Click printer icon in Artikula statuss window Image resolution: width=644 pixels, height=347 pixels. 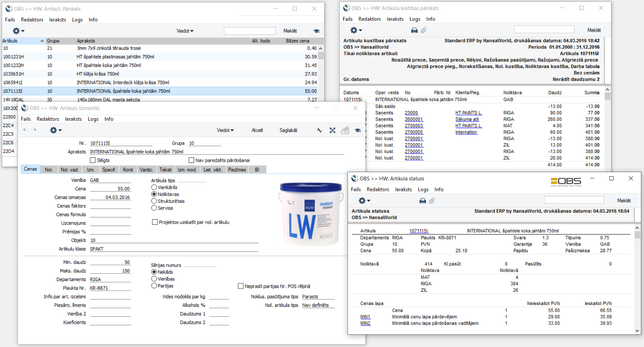422,201
